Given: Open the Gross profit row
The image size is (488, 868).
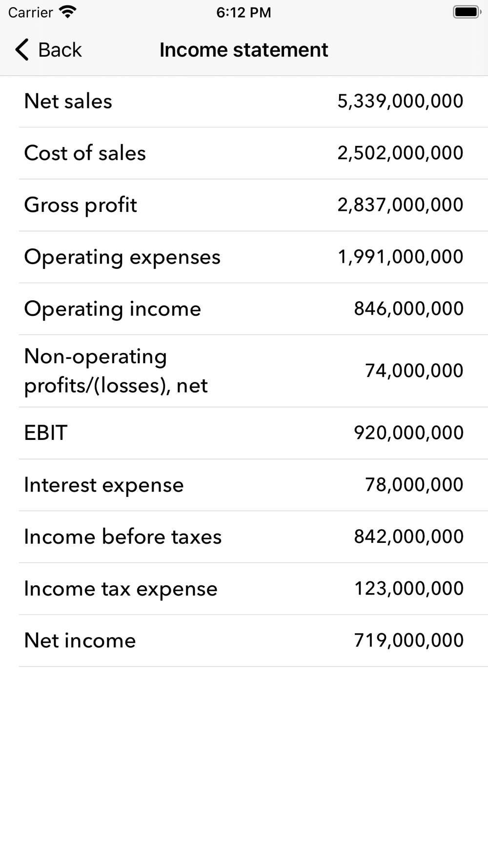Looking at the screenshot, I should point(244,205).
